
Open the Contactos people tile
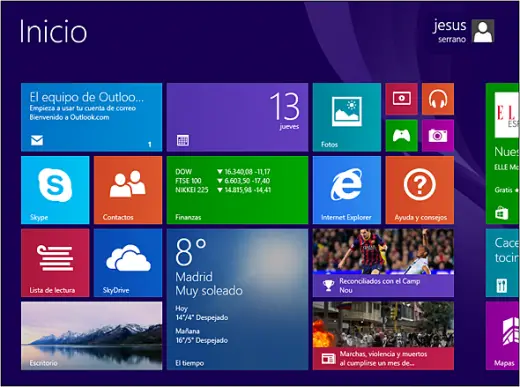pyautogui.click(x=128, y=190)
